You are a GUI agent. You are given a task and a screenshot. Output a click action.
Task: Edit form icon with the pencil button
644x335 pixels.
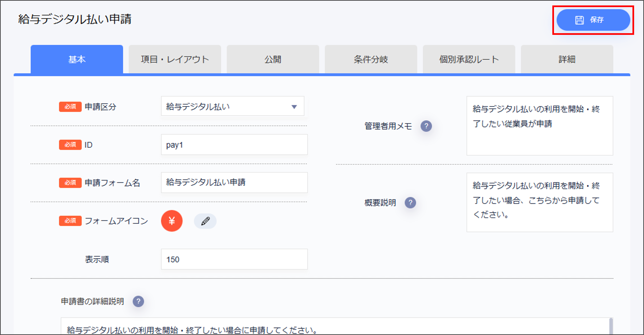205,221
